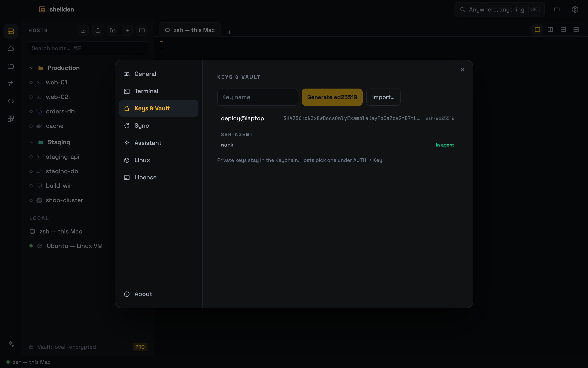Screen dimensions: 588x368
Task: Click the Generate ed25519 button
Action: (x=332, y=97)
